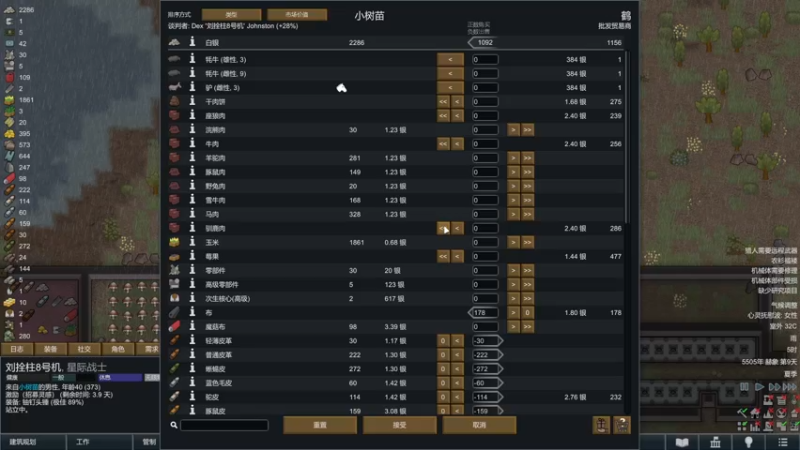Open info icon for 玉米 row

192,242
